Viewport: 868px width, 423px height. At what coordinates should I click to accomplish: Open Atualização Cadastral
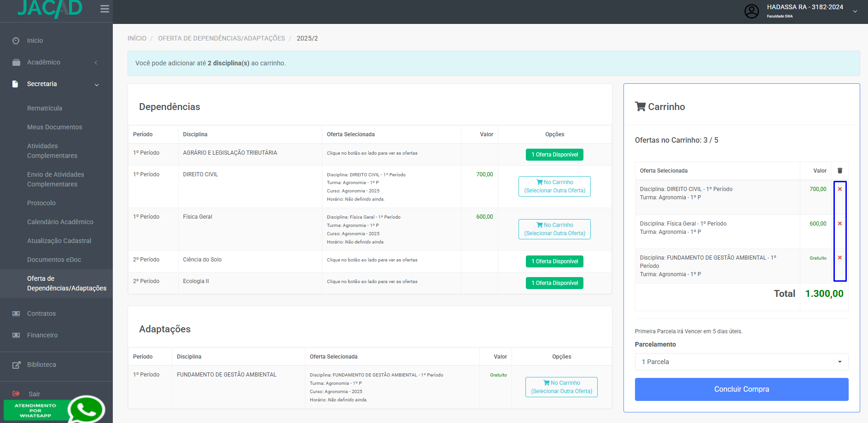(59, 241)
